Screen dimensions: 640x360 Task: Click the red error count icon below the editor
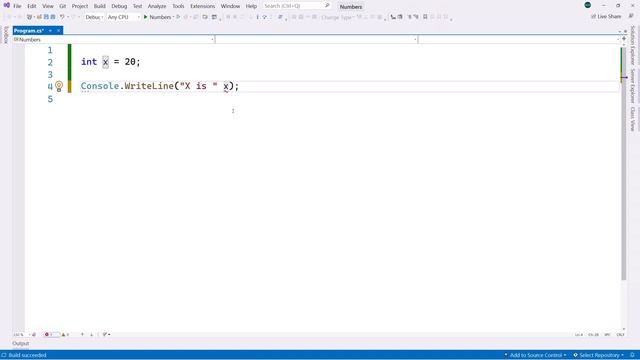click(47, 334)
